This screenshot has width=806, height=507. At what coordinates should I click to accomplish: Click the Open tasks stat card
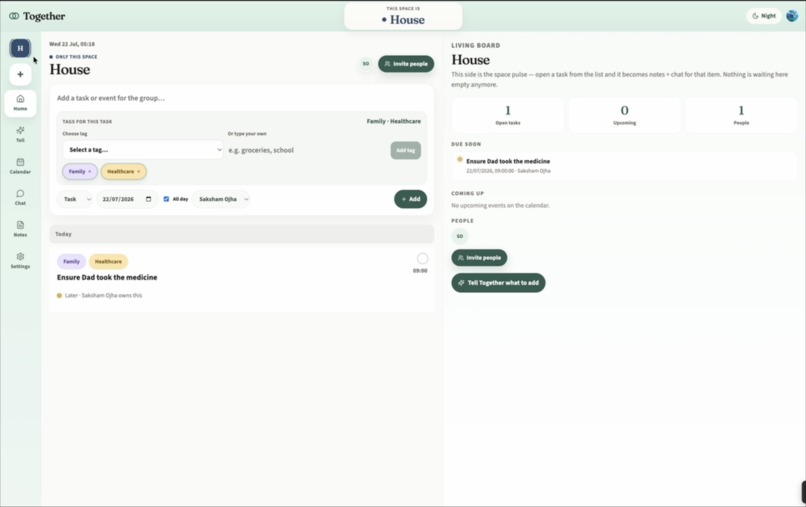[x=507, y=115]
